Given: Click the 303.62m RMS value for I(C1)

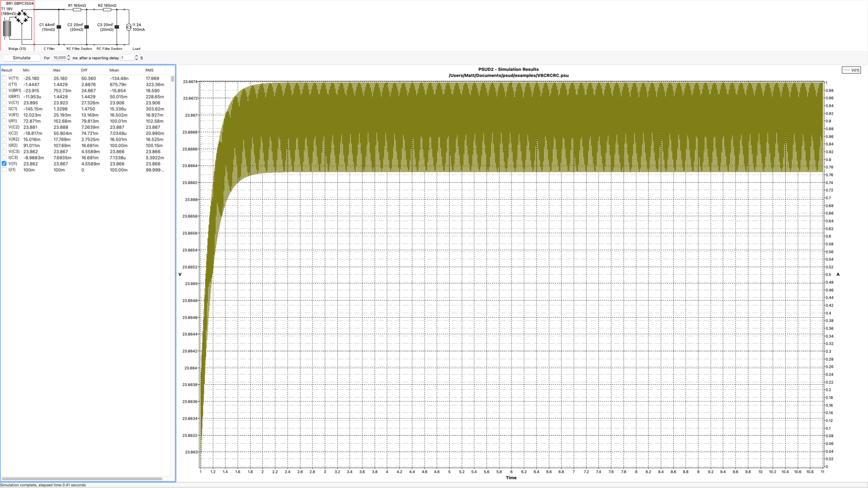Looking at the screenshot, I should coord(155,109).
